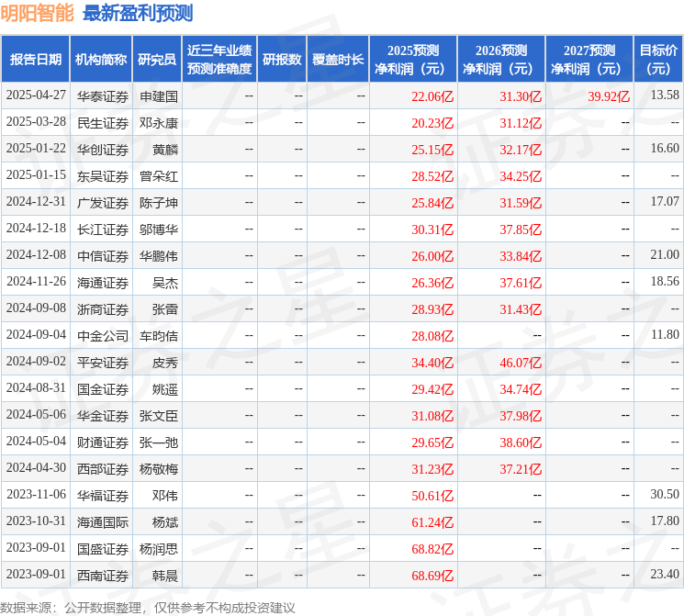This screenshot has height=616, width=684.
Task: Click the 11.80 target price
Action: click(x=665, y=334)
